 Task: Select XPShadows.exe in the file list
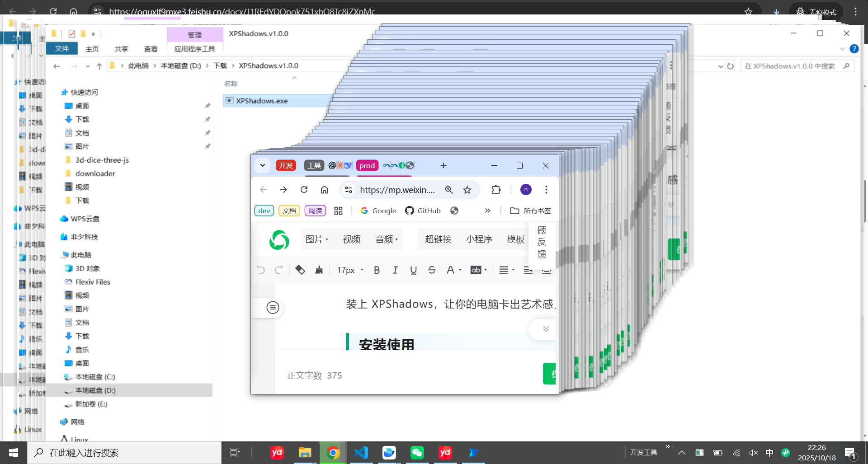pyautogui.click(x=262, y=101)
